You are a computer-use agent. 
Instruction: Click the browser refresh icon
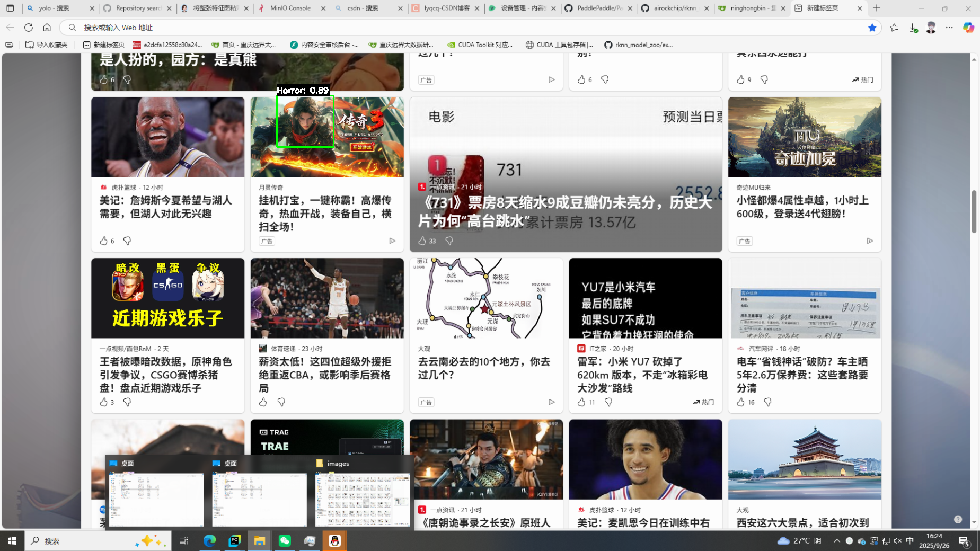pyautogui.click(x=29, y=28)
